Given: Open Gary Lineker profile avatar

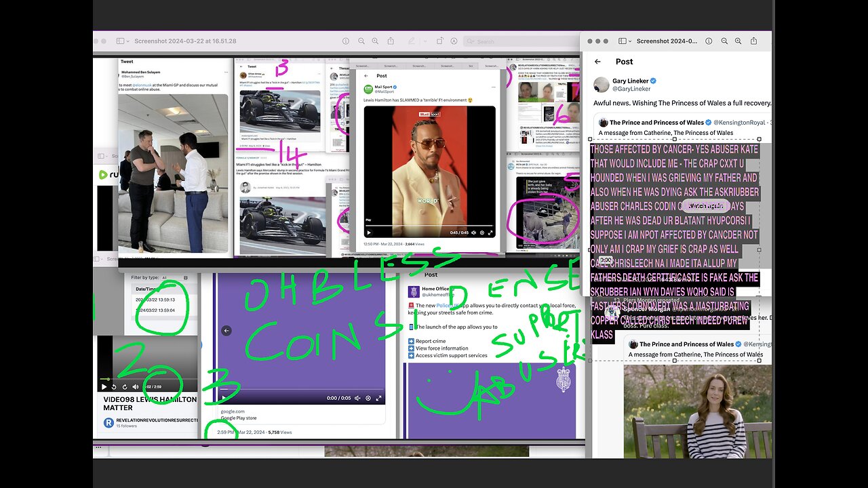Looking at the screenshot, I should point(601,85).
